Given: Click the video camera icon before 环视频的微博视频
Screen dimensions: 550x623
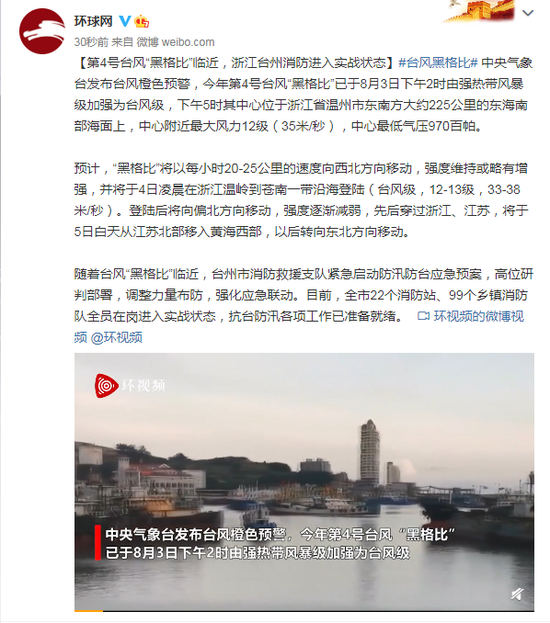Looking at the screenshot, I should coord(423,316).
